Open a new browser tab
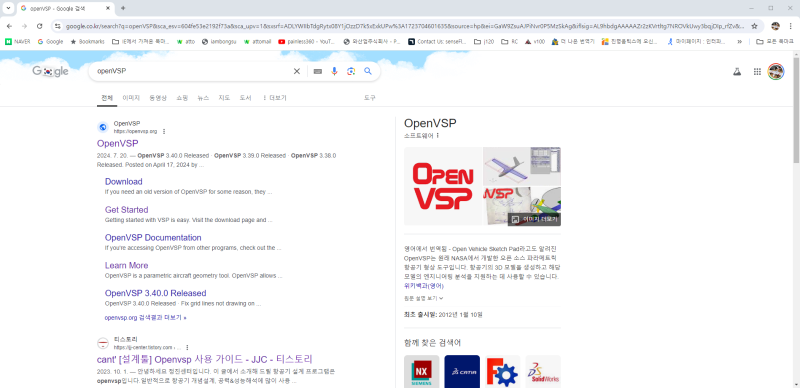The width and height of the screenshot is (800, 388). pyautogui.click(x=123, y=8)
